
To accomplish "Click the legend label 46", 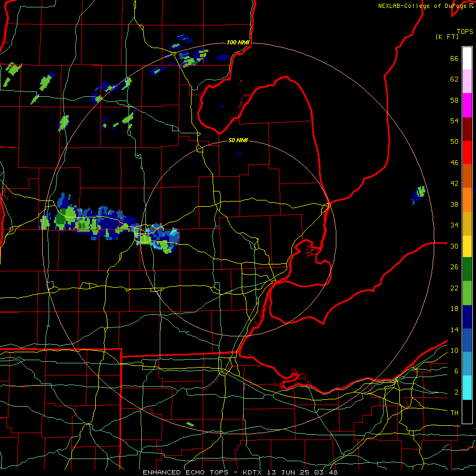I will (454, 163).
